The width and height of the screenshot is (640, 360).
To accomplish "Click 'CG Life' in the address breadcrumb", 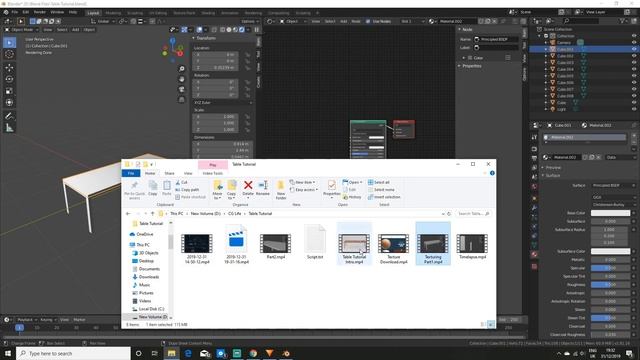I will 235,213.
